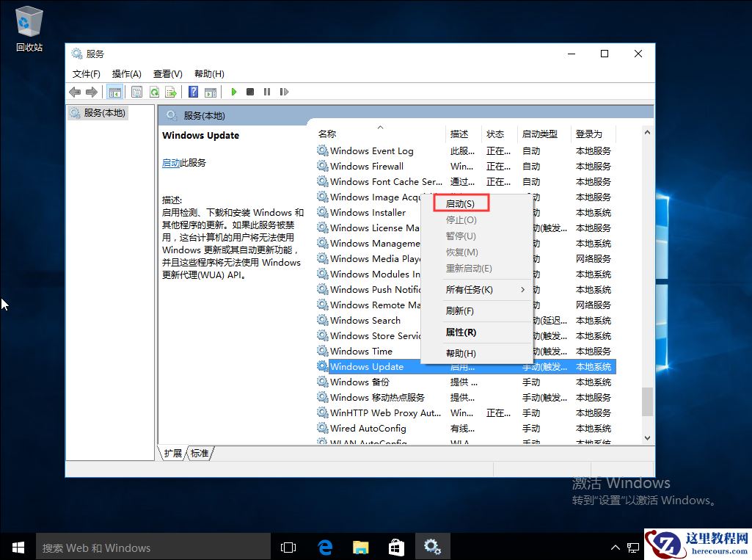The image size is (752, 560).
Task: Open the 操作(A) menu
Action: 125,73
